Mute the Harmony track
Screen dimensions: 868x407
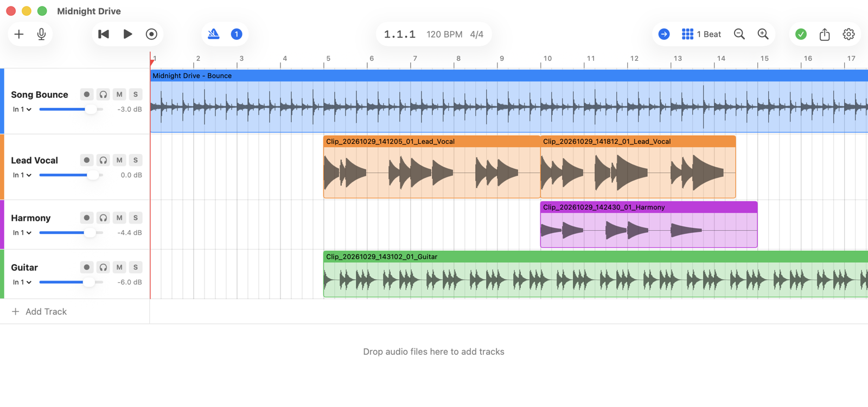(x=119, y=218)
